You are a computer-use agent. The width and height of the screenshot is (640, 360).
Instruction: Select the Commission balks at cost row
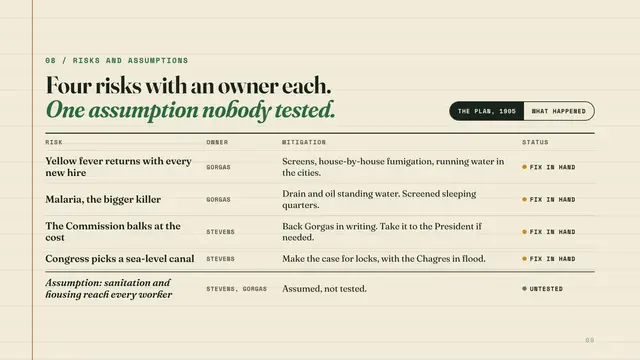pos(320,231)
